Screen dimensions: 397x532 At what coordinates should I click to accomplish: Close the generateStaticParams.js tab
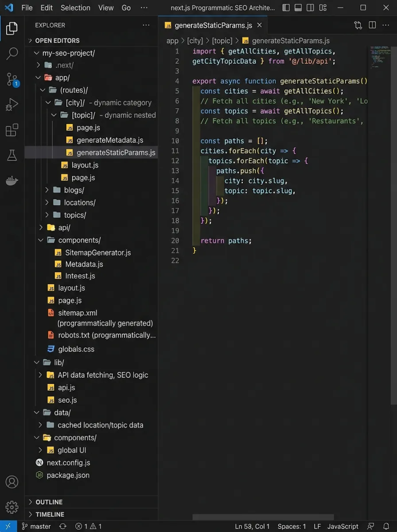[x=259, y=25]
